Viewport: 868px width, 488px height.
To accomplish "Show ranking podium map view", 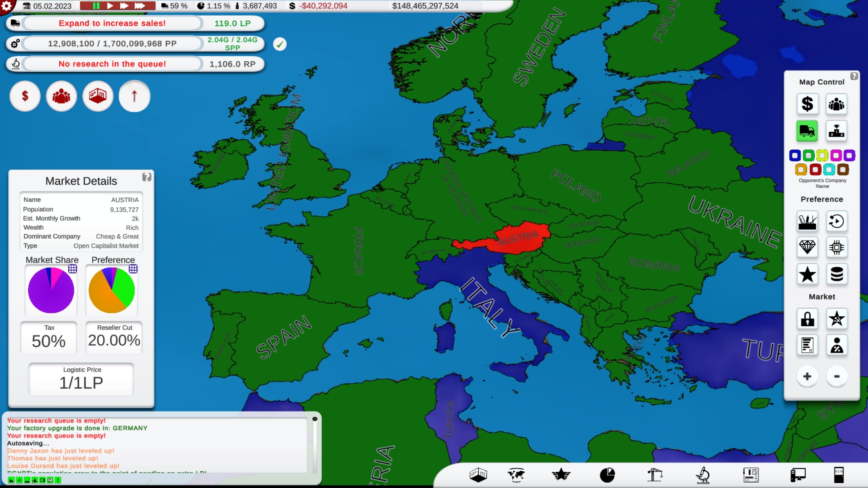I will 836,131.
